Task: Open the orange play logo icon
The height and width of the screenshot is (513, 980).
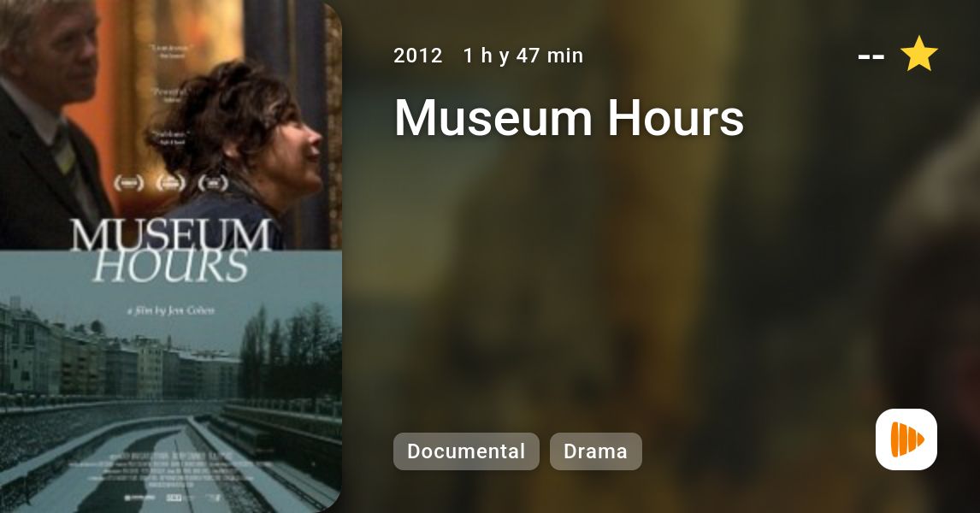Action: point(906,439)
